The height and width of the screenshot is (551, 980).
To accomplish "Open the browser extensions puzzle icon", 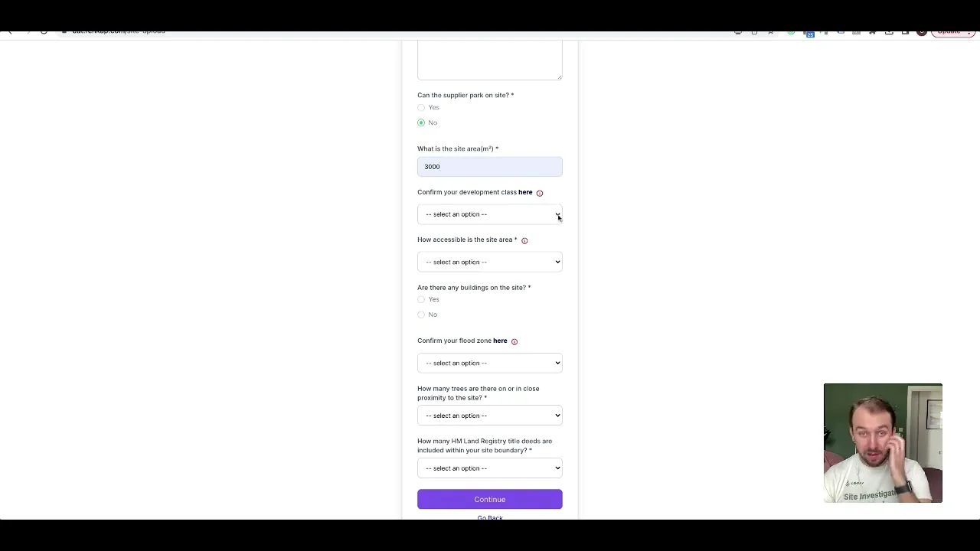I will point(872,32).
